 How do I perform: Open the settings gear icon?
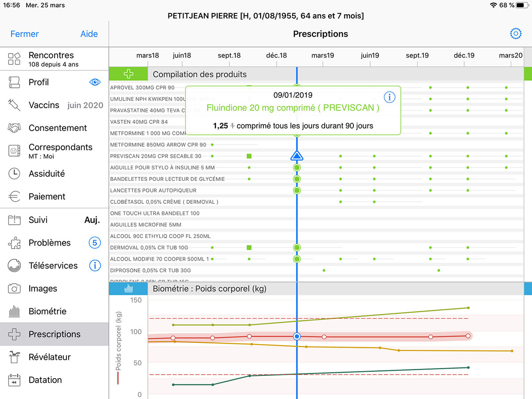516,34
